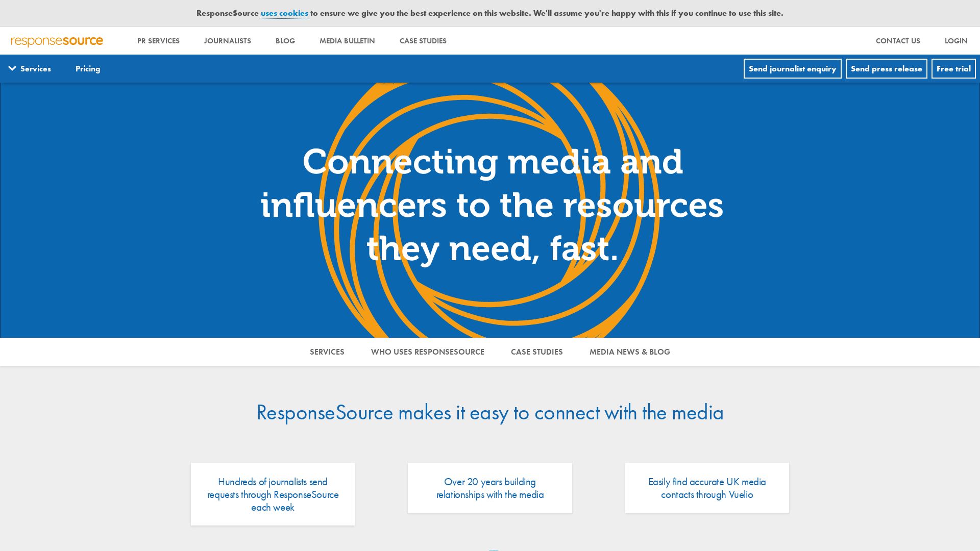Image resolution: width=980 pixels, height=551 pixels.
Task: Click Send press release button
Action: click(x=886, y=69)
